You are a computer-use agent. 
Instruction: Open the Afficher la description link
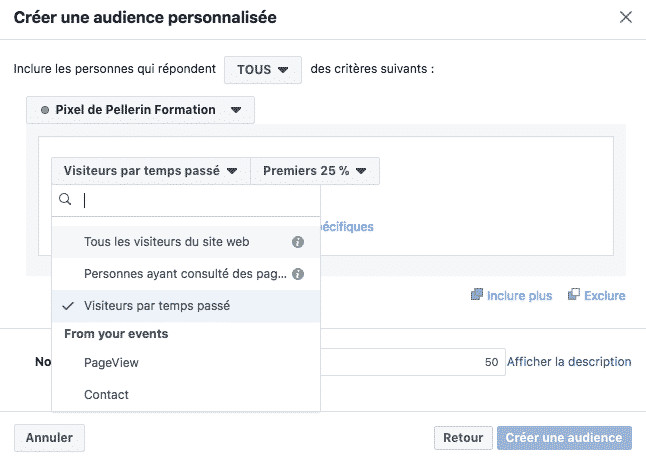point(569,362)
